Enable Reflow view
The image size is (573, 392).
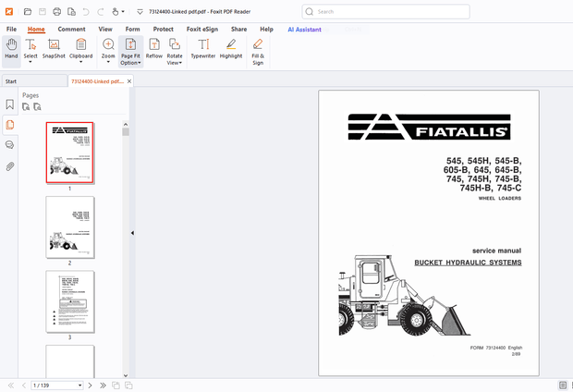(154, 49)
